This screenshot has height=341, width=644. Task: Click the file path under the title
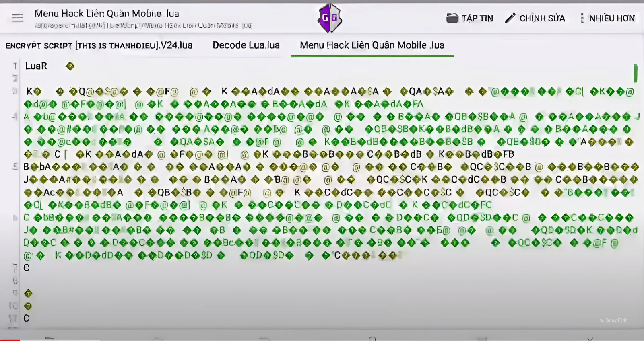click(x=143, y=25)
